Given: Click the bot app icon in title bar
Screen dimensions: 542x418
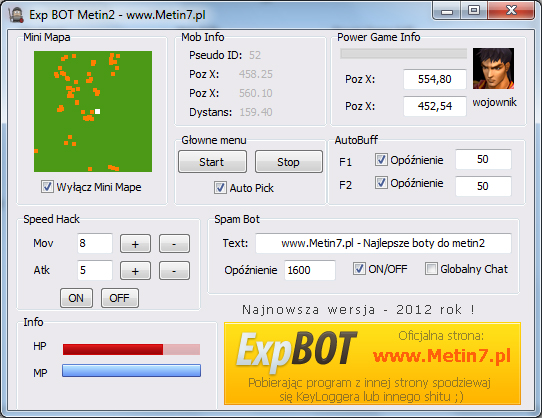Looking at the screenshot, I should [x=16, y=15].
